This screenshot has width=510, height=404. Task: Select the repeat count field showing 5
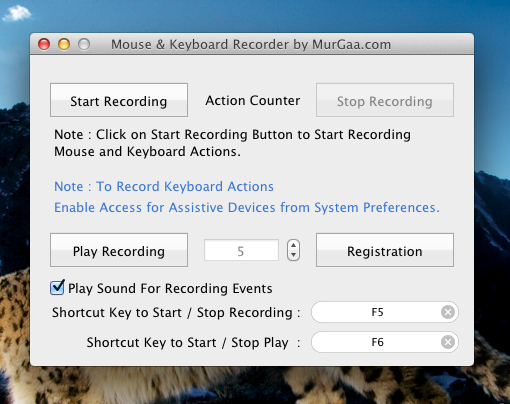click(241, 250)
